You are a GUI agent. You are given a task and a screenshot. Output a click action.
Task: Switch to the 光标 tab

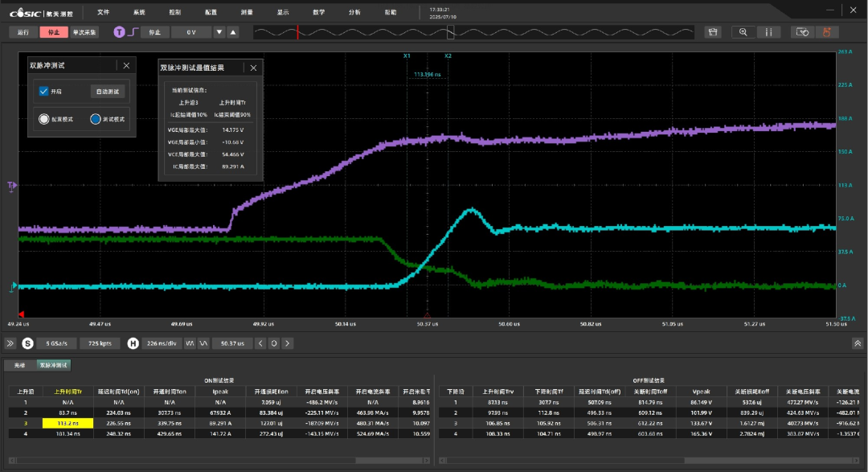(19, 365)
